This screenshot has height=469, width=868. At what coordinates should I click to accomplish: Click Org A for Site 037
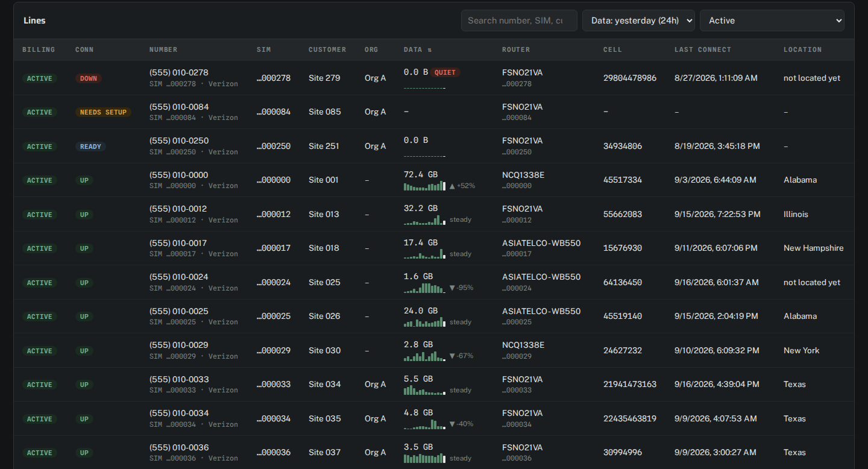tap(375, 452)
